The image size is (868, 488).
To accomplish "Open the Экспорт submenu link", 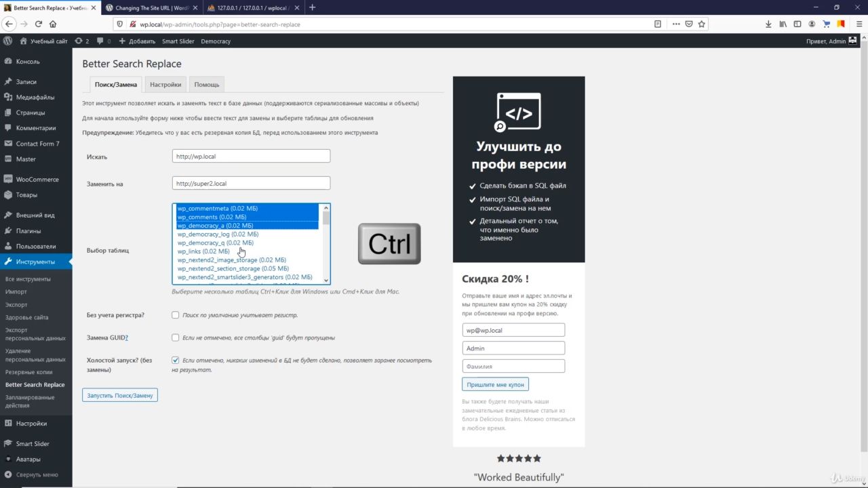I will point(16,305).
